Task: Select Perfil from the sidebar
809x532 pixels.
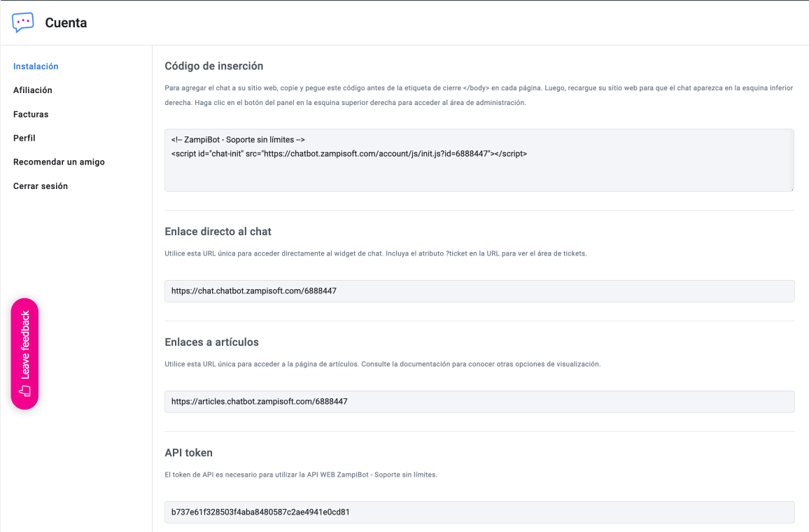Action: [x=24, y=138]
